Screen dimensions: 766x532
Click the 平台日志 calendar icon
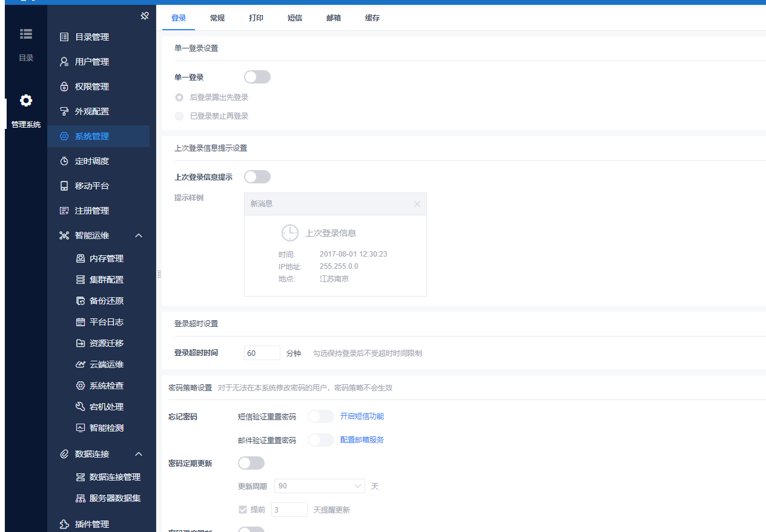[x=80, y=322]
